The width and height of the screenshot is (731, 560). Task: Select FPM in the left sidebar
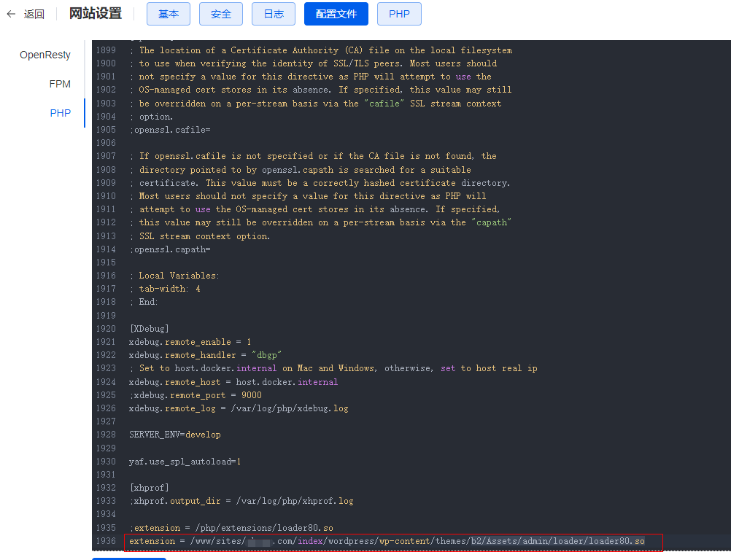(x=60, y=84)
